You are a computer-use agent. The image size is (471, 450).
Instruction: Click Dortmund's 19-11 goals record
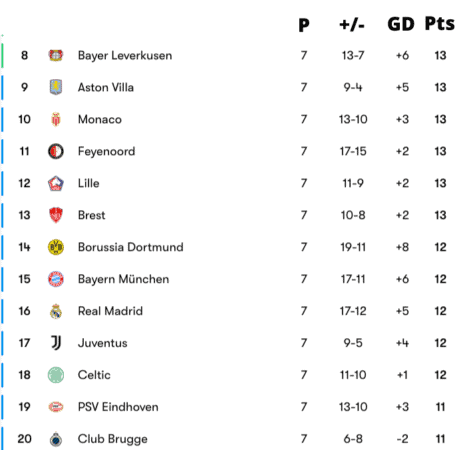pos(353,247)
